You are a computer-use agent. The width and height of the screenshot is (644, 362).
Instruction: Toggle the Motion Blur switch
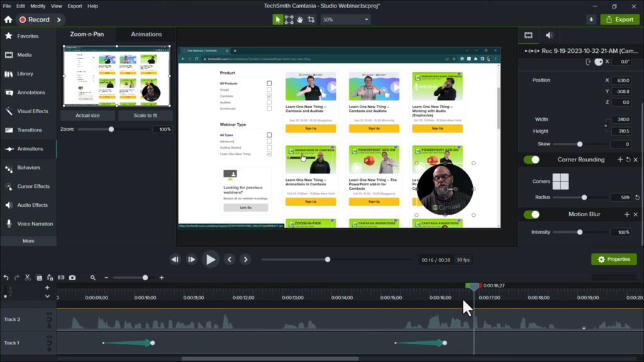[531, 214]
